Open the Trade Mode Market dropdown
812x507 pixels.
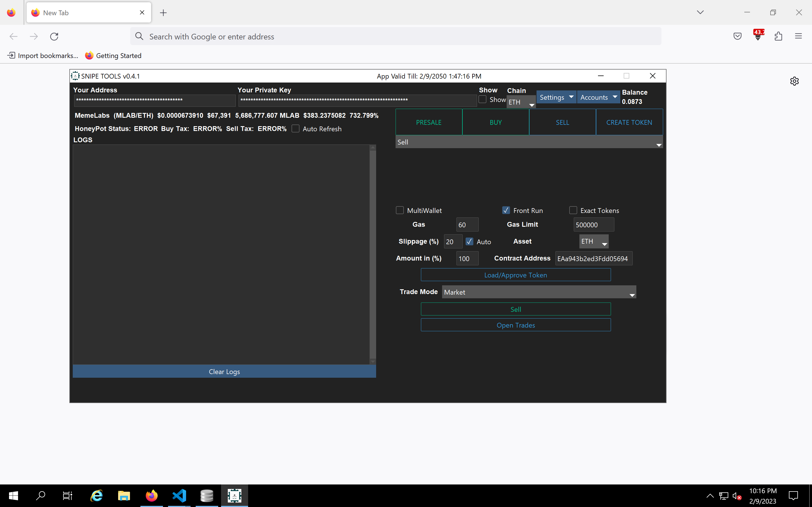[539, 292]
